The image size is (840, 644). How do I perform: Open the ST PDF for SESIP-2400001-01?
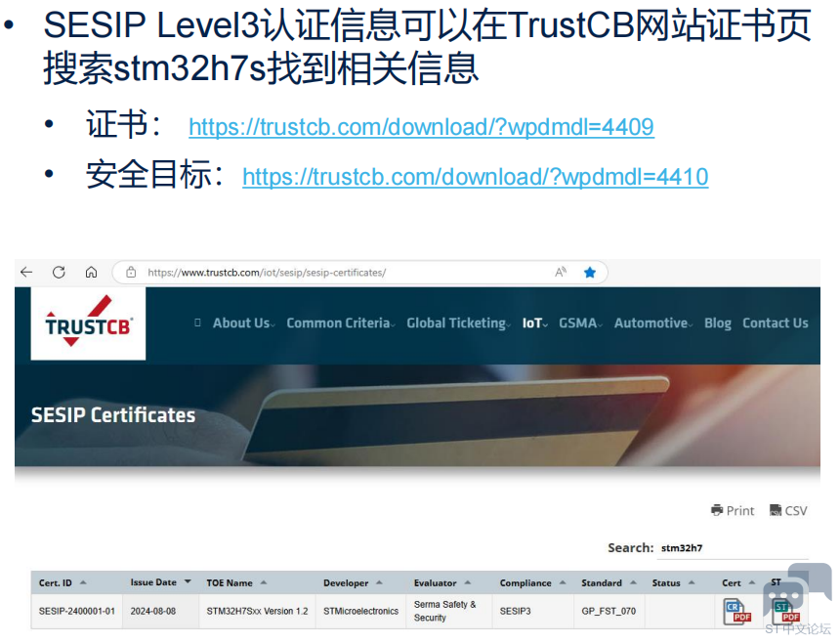click(x=785, y=612)
